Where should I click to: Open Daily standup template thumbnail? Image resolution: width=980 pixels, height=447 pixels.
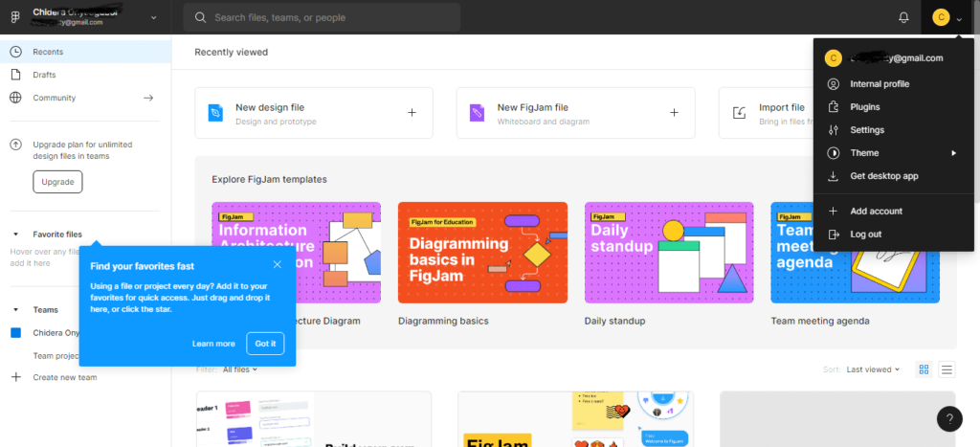point(669,253)
